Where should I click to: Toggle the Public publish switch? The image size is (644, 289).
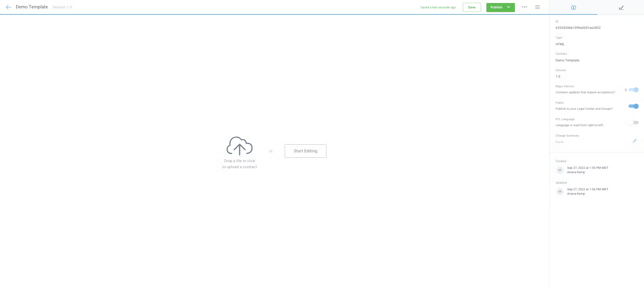coord(633,106)
